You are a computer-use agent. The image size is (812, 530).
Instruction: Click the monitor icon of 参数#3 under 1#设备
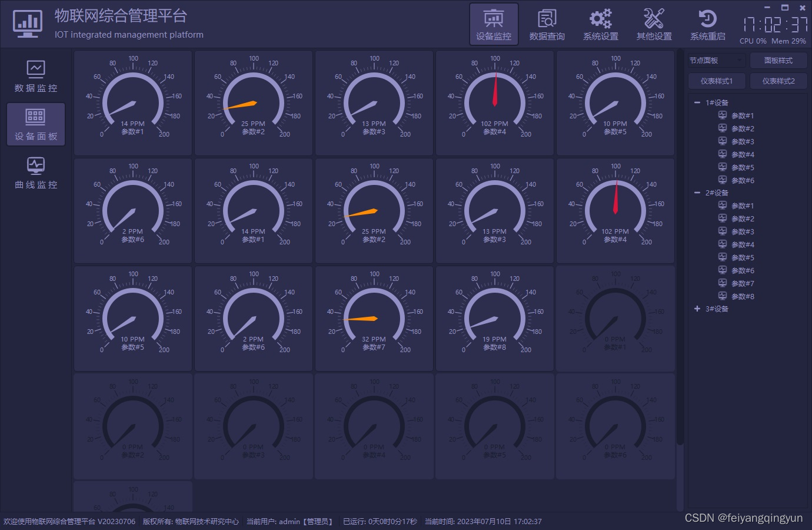pos(723,141)
